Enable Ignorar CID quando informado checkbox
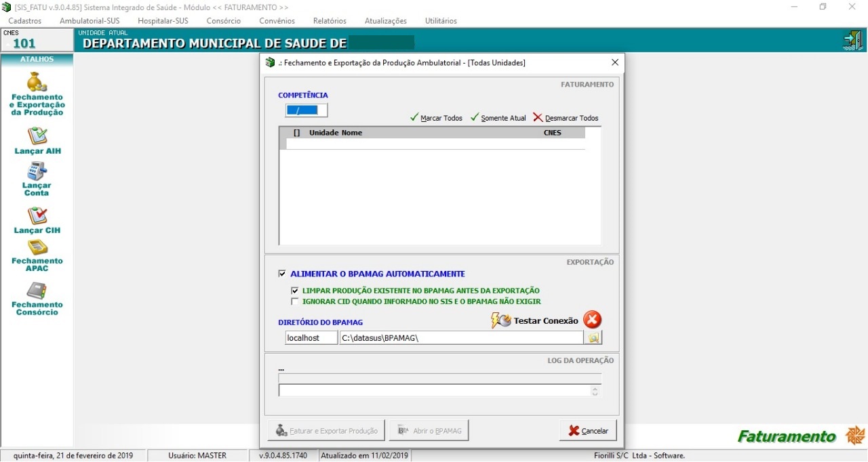Screen dimensions: 868x462 click(x=295, y=301)
